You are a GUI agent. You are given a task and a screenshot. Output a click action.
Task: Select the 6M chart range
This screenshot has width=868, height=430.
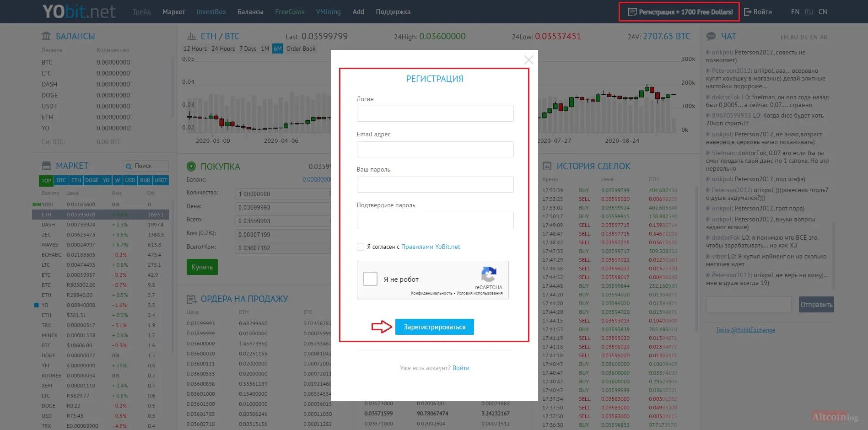pyautogui.click(x=278, y=48)
